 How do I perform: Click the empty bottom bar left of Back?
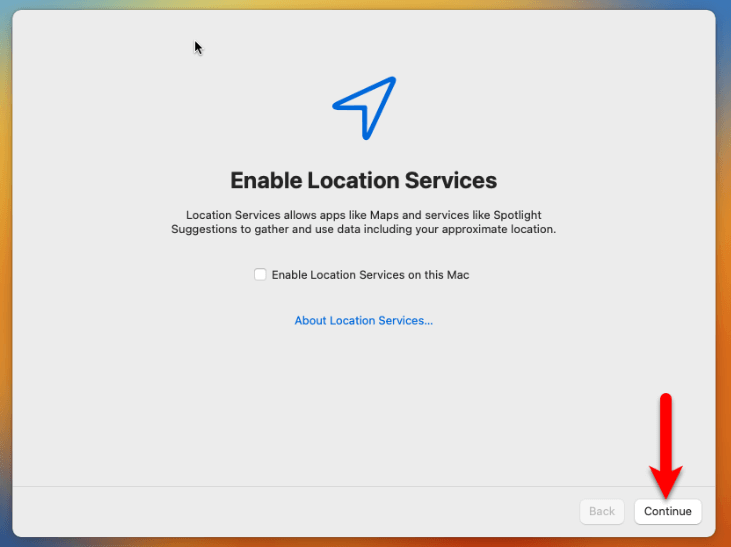pos(300,512)
